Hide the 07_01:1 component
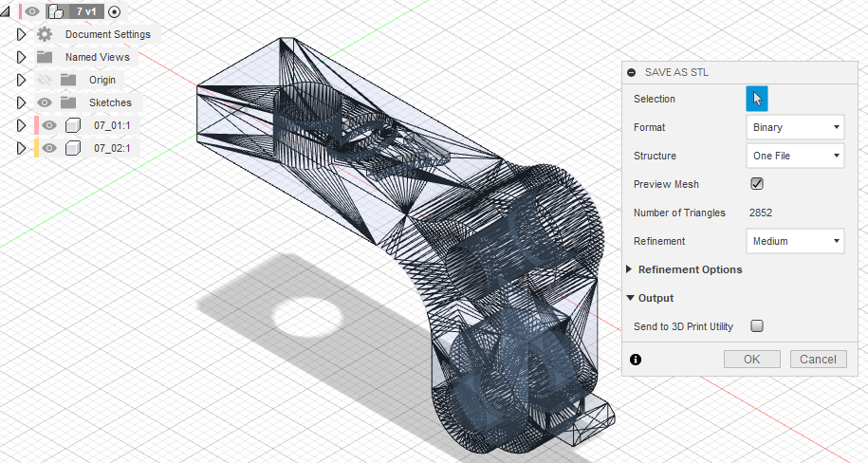 pyautogui.click(x=49, y=125)
